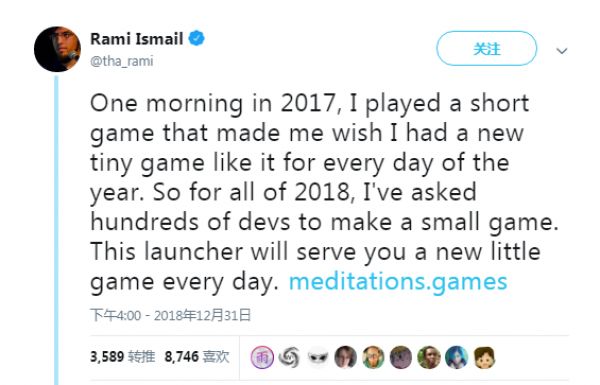Open the meditations.games link
The image size is (600, 385).
coord(398,282)
